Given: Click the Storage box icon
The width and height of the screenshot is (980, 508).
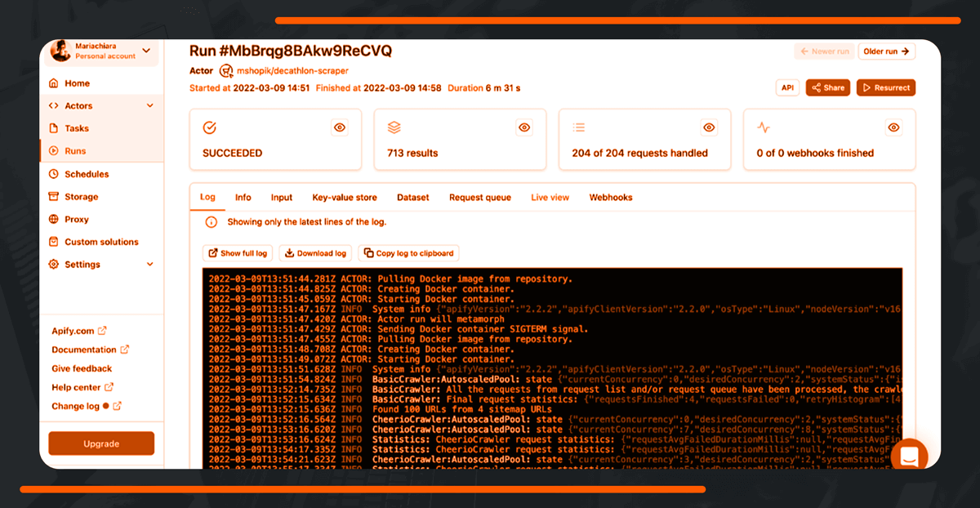Looking at the screenshot, I should click(54, 197).
